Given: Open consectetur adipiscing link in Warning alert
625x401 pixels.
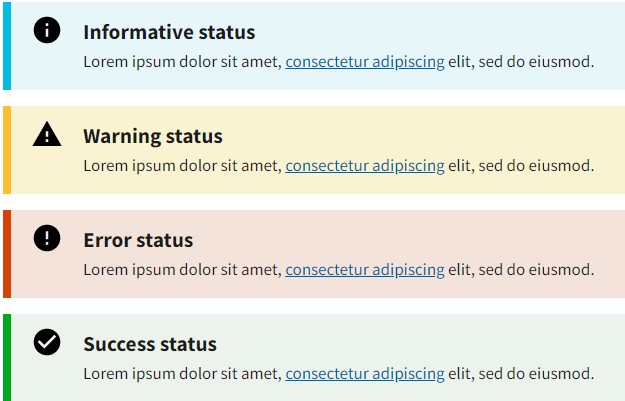Looking at the screenshot, I should coord(365,166).
